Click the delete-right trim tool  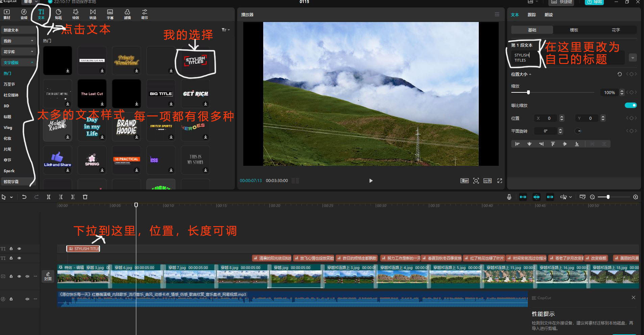(x=73, y=197)
